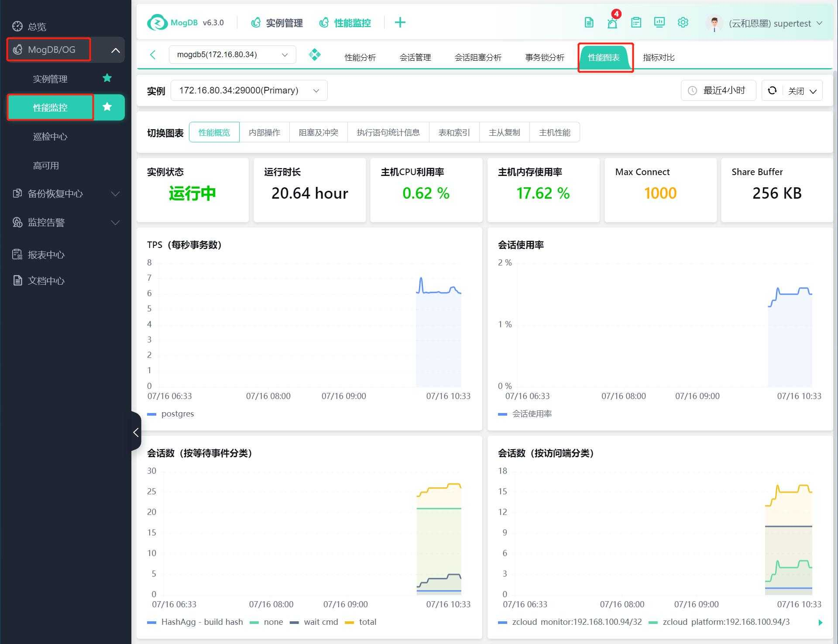Switch to the 指标对比 tab

[x=659, y=57]
